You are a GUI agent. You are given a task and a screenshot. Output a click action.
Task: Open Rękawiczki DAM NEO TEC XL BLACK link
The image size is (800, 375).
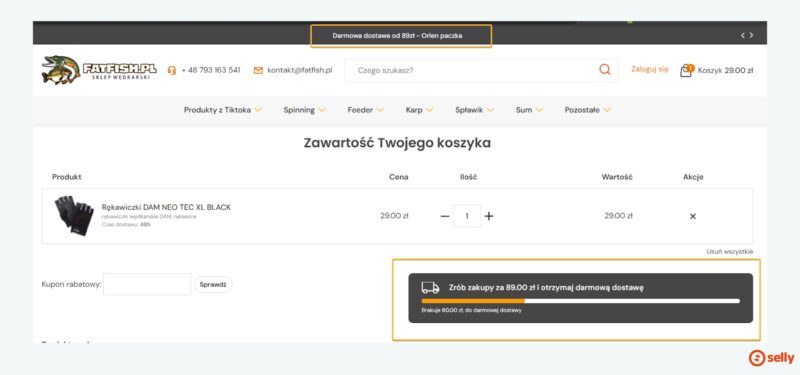(x=166, y=207)
